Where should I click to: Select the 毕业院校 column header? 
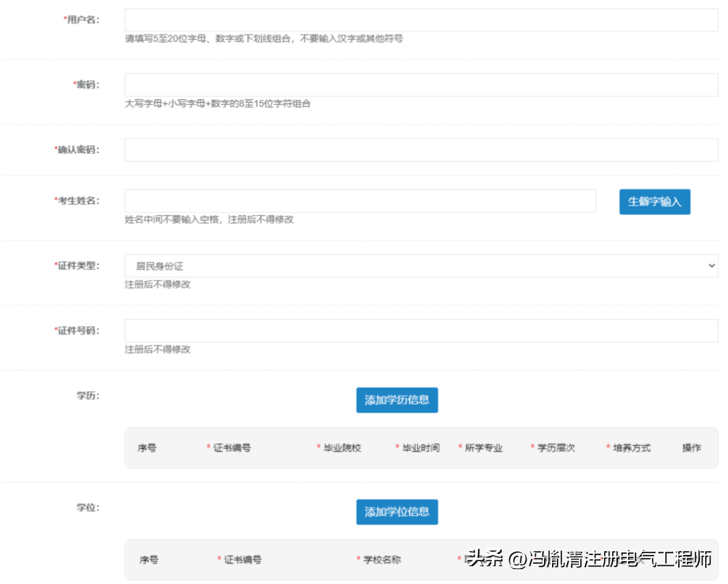pos(342,448)
